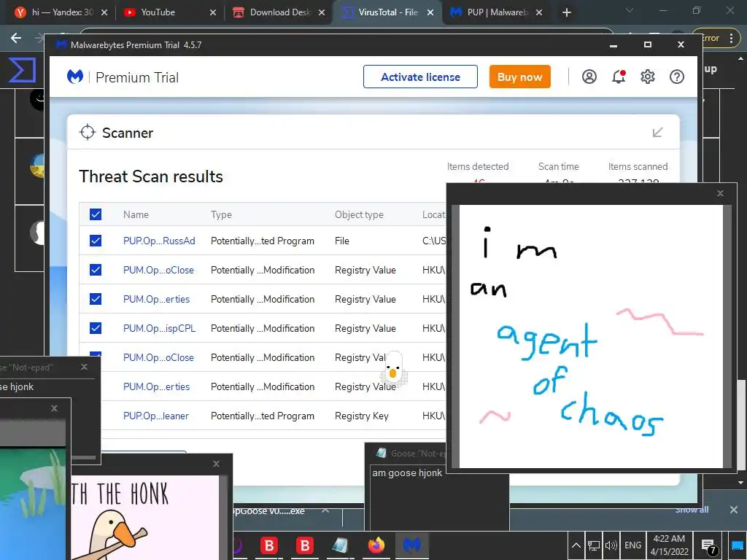Open the Notepad taskbar icon

(x=340, y=545)
